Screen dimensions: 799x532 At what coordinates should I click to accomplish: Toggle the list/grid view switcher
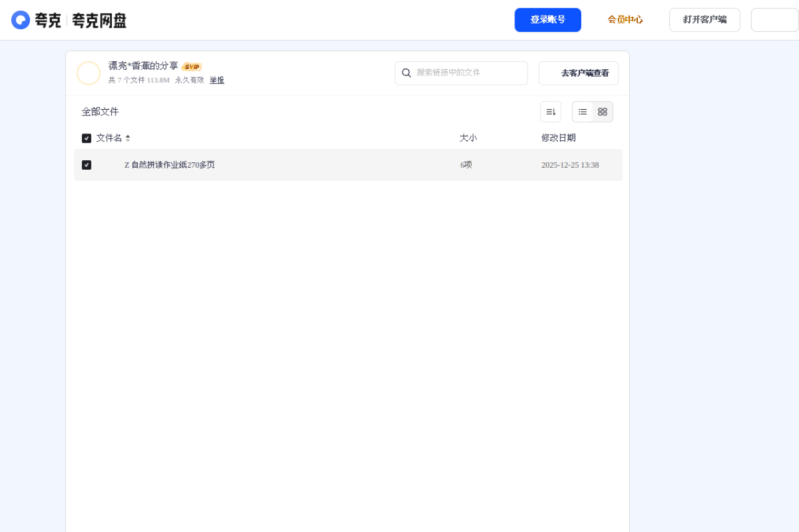(592, 112)
